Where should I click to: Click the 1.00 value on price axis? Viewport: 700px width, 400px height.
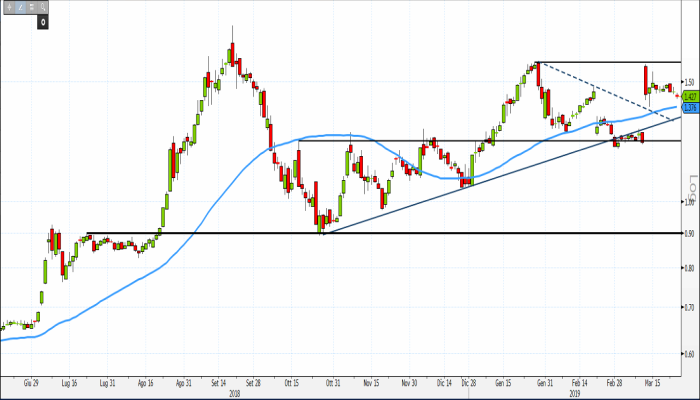coord(688,203)
